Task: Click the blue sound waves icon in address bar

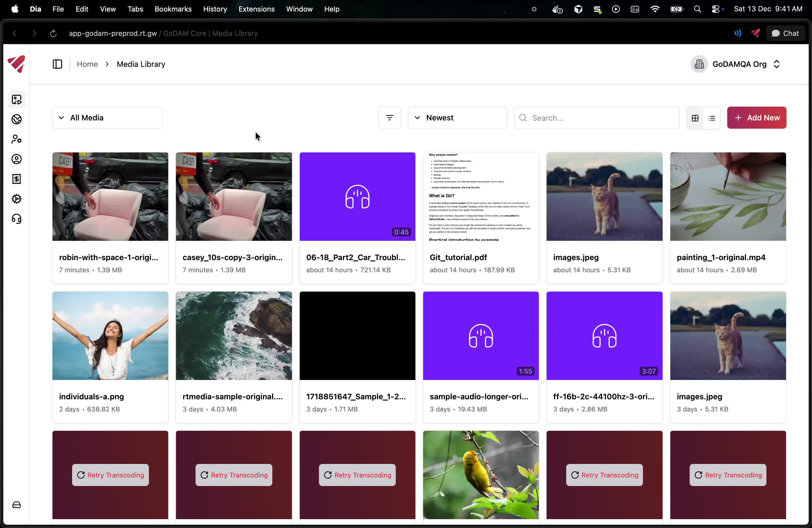Action: click(x=738, y=33)
